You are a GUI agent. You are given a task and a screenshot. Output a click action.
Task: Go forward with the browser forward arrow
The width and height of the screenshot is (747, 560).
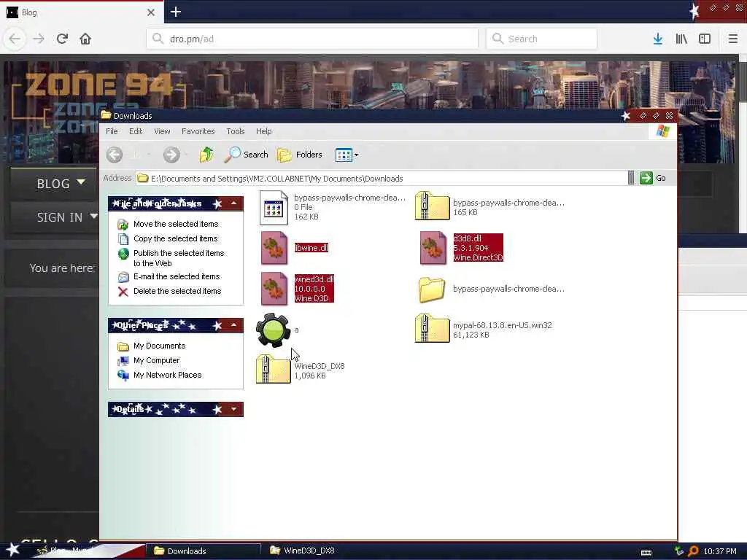point(39,39)
